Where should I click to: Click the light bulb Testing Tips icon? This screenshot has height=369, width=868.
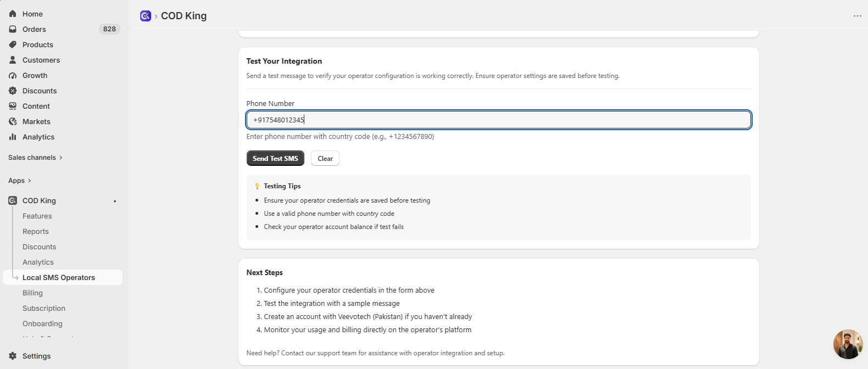pos(257,186)
